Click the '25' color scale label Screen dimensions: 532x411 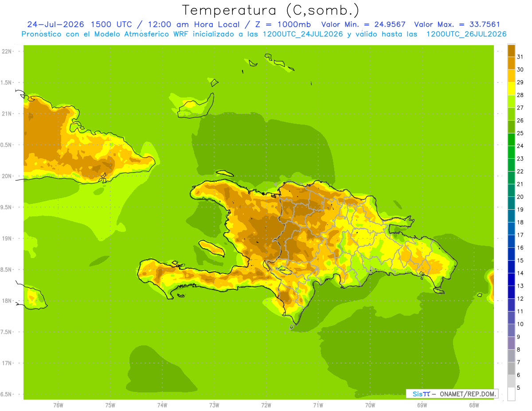(520, 133)
